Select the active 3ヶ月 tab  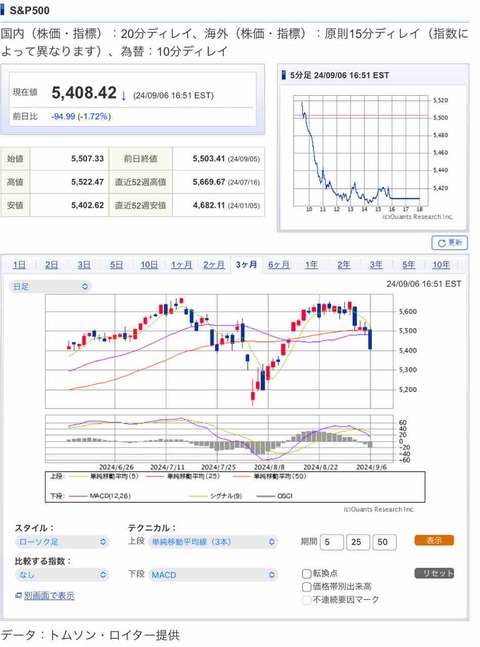click(x=246, y=264)
